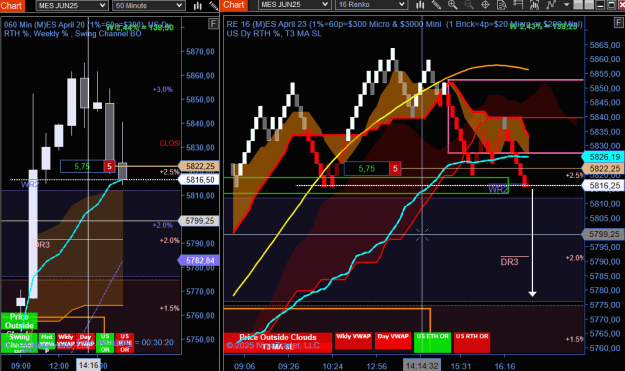Click red US OR status on left chart

[125, 343]
